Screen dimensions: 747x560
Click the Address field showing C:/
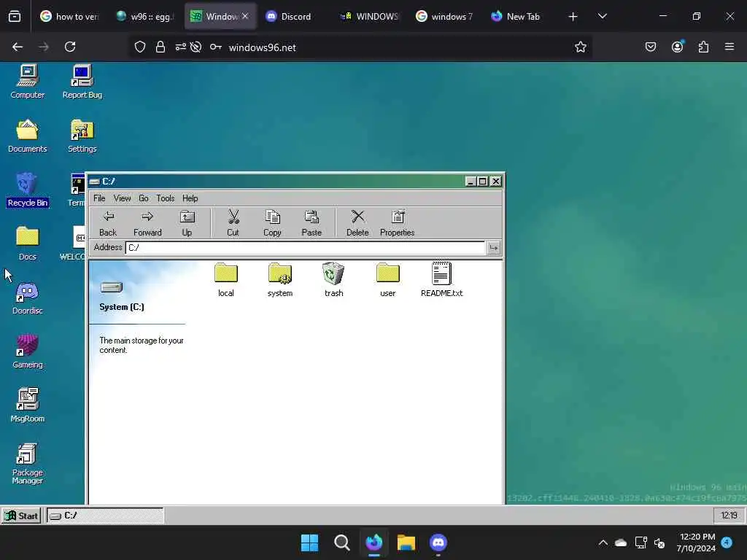pyautogui.click(x=305, y=248)
